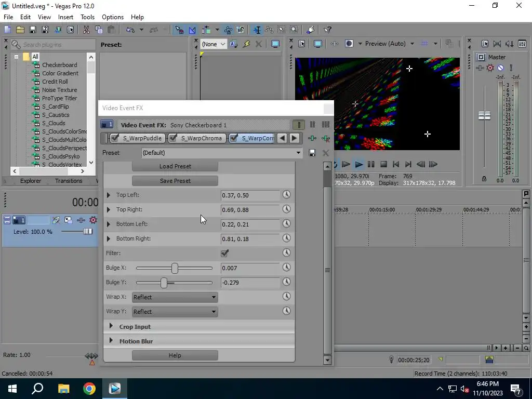Click the Dim Output speaker icon

(510, 44)
